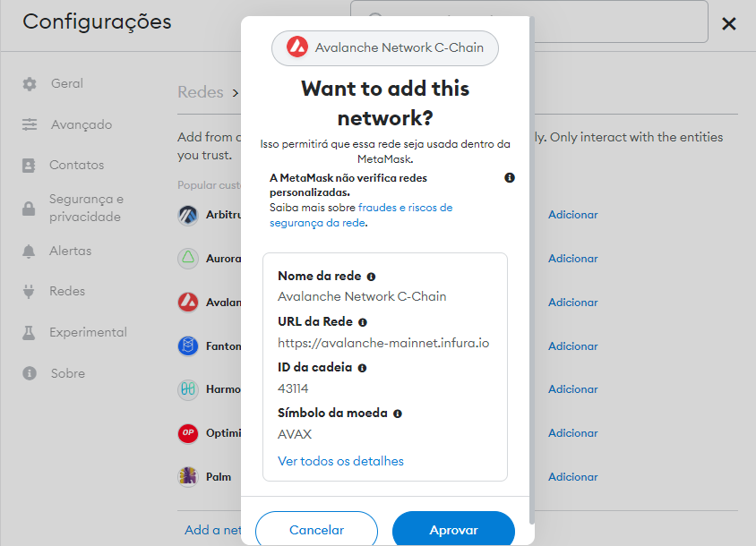
Task: Click the chain ID value 43114
Action: click(293, 388)
